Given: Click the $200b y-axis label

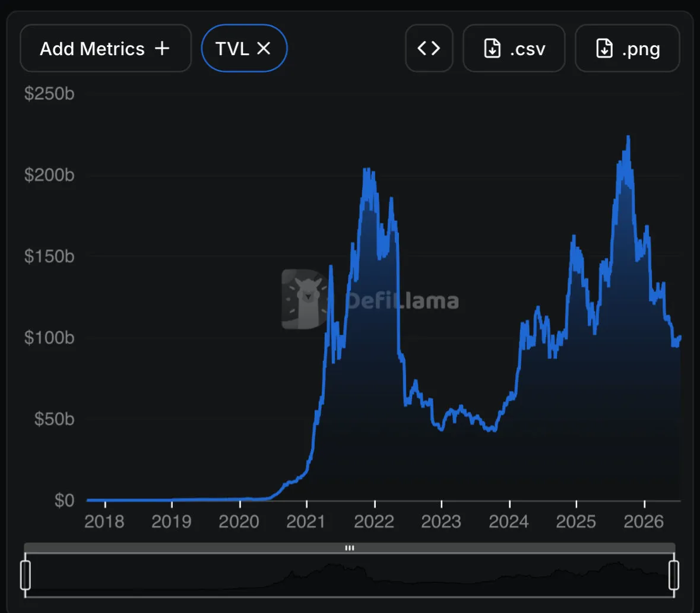Looking at the screenshot, I should coord(49,175).
